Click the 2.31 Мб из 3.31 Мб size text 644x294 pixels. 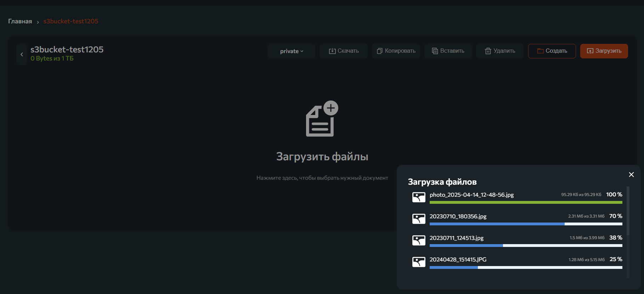pos(586,216)
